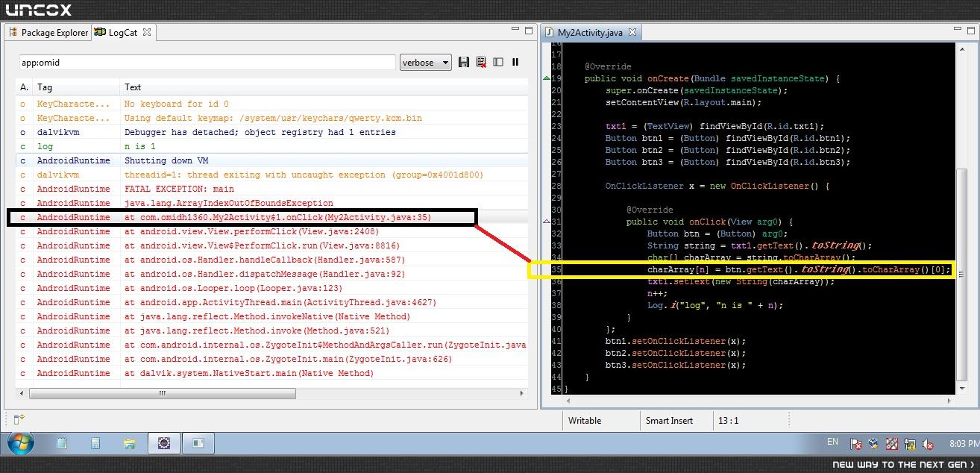The image size is (980, 473).
Task: Click the editor vertical scrollbar
Action: pos(961,275)
